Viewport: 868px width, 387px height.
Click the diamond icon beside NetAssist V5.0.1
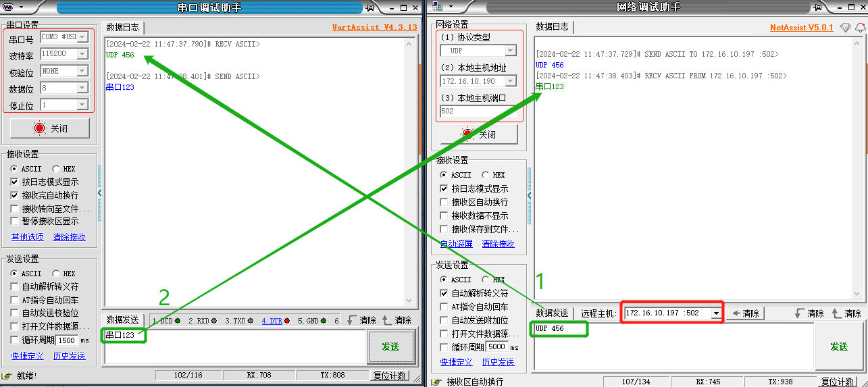(846, 28)
